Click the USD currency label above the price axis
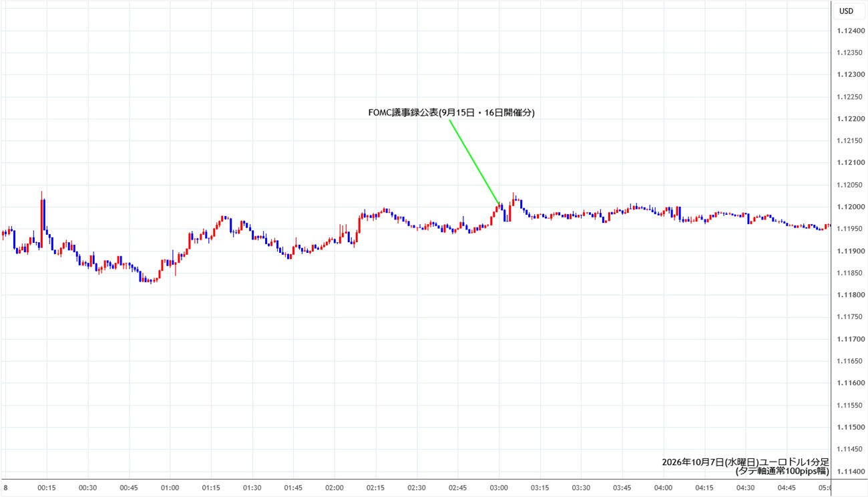The width and height of the screenshot is (868, 497). coord(846,11)
